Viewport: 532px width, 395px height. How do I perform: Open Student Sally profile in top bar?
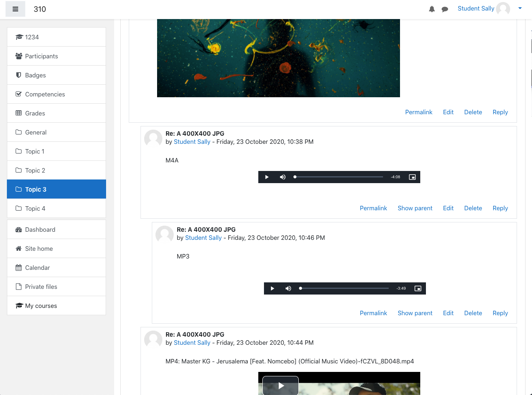coord(476,9)
